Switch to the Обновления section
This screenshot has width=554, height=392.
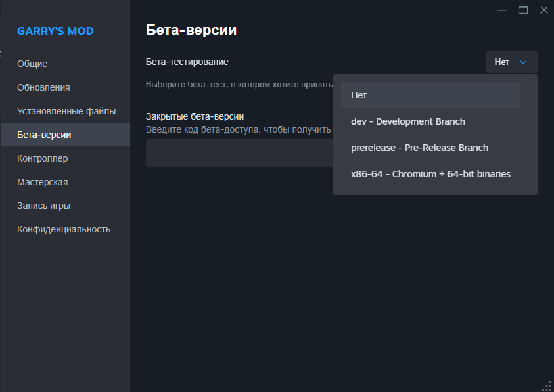coord(66,87)
